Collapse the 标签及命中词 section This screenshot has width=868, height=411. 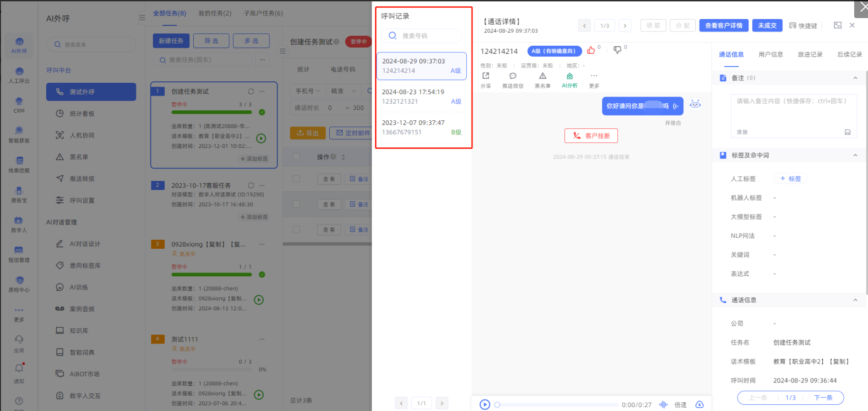(x=855, y=156)
